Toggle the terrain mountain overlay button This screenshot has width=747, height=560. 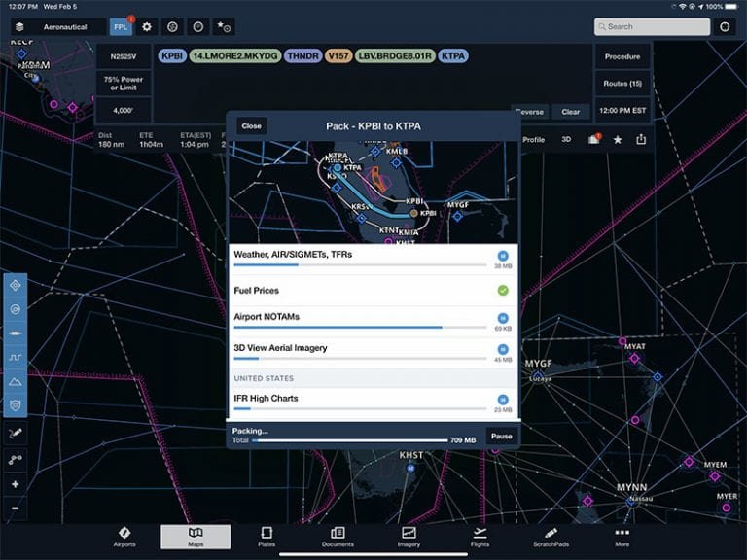pos(15,381)
